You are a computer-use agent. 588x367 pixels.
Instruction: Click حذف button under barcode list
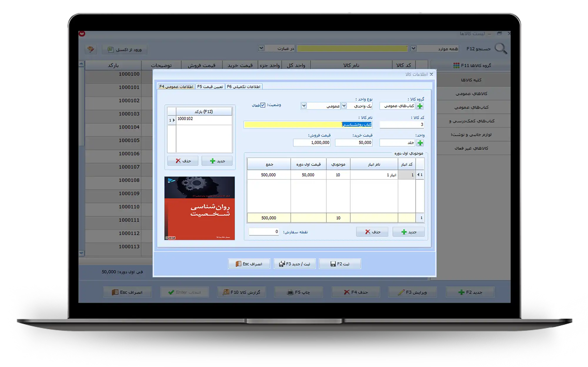point(183,161)
